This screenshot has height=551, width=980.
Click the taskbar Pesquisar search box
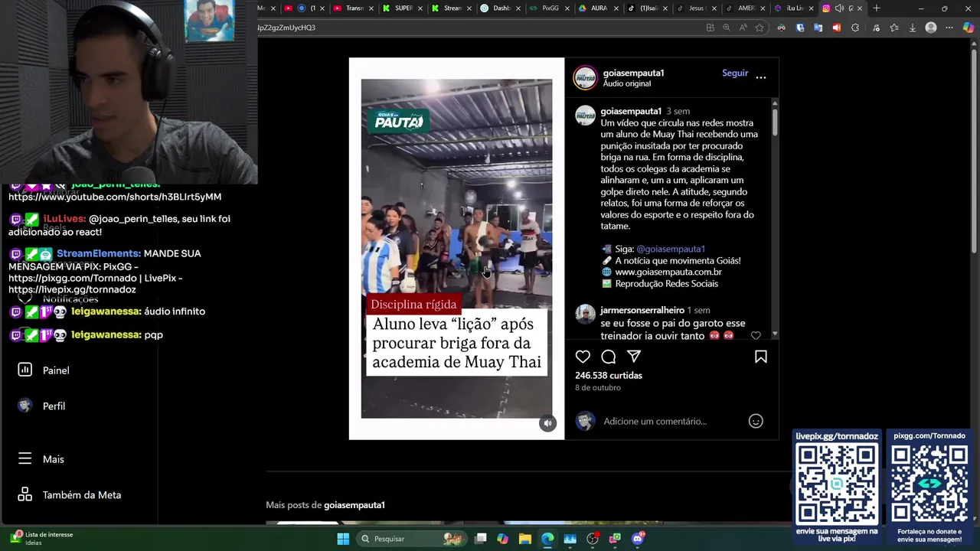pos(410,539)
